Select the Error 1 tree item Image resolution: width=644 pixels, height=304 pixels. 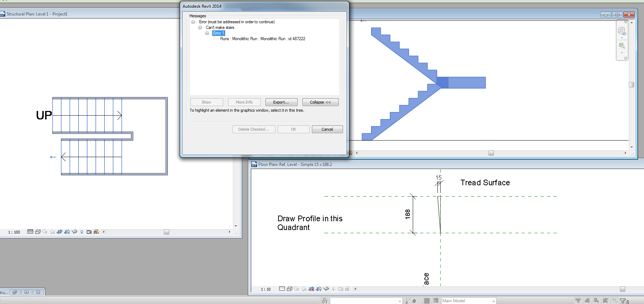219,33
